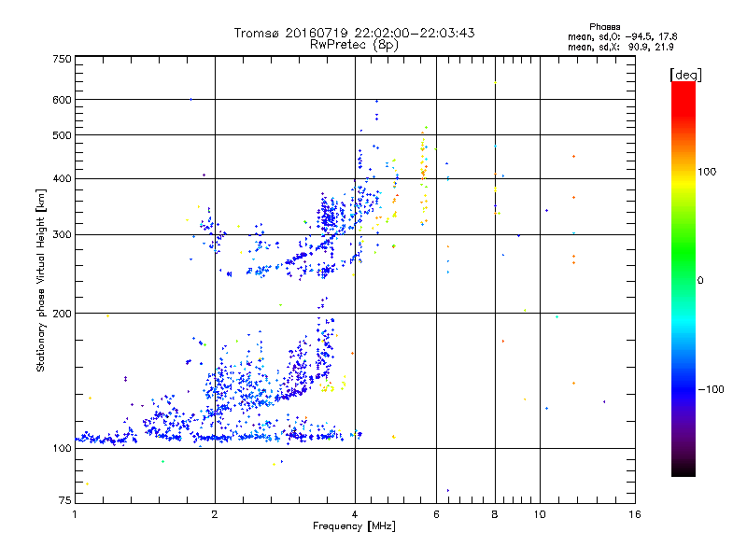Click the x-axis '4' tick label
747x560 pixels.
[355, 514]
